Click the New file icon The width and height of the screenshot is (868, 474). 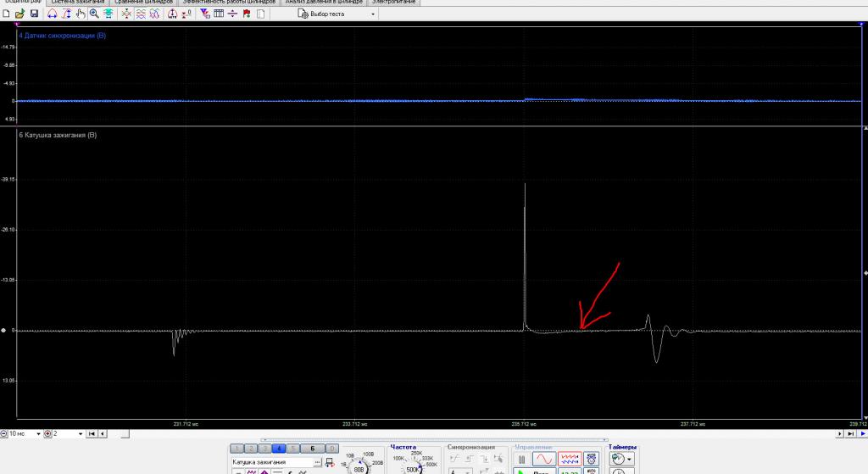pyautogui.click(x=6, y=14)
